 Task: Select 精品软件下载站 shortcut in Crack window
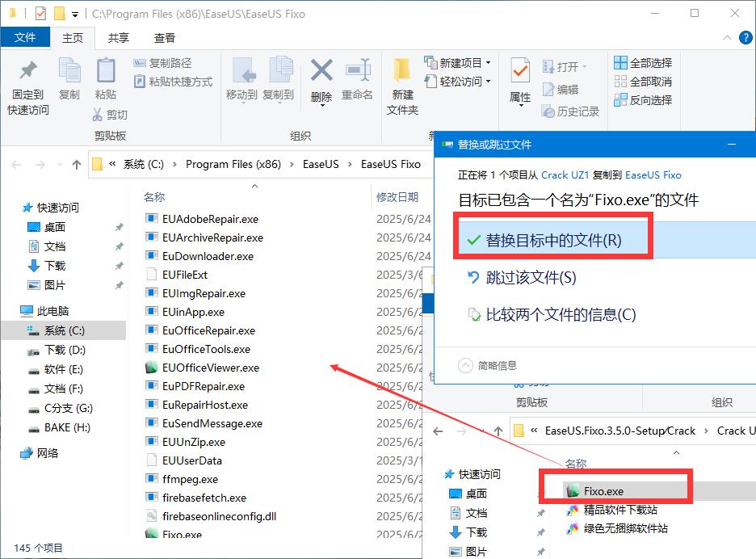[612, 510]
